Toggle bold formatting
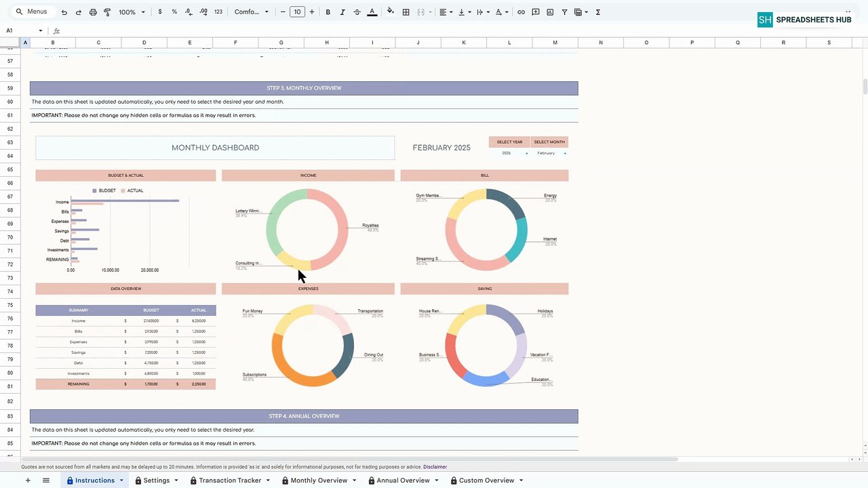 coord(328,12)
